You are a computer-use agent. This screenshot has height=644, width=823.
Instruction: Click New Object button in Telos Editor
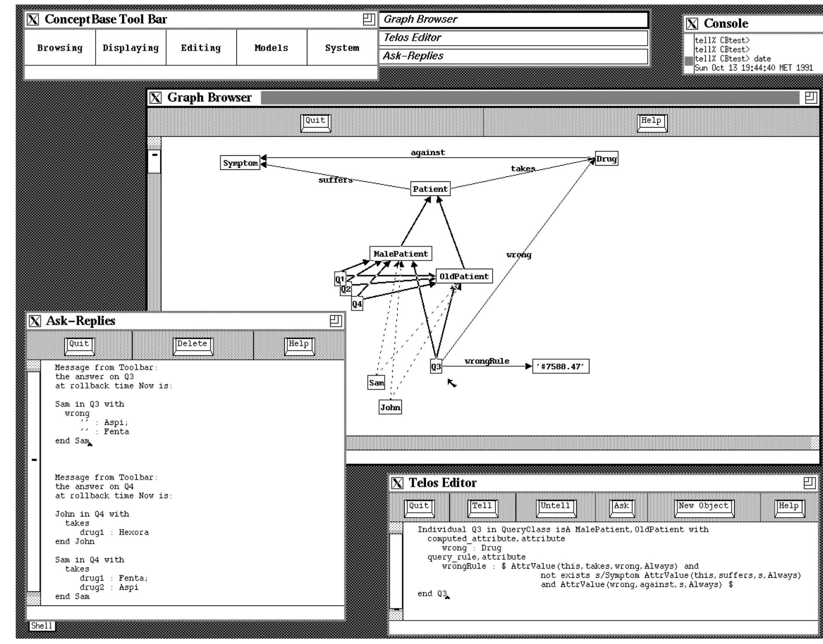click(x=704, y=508)
